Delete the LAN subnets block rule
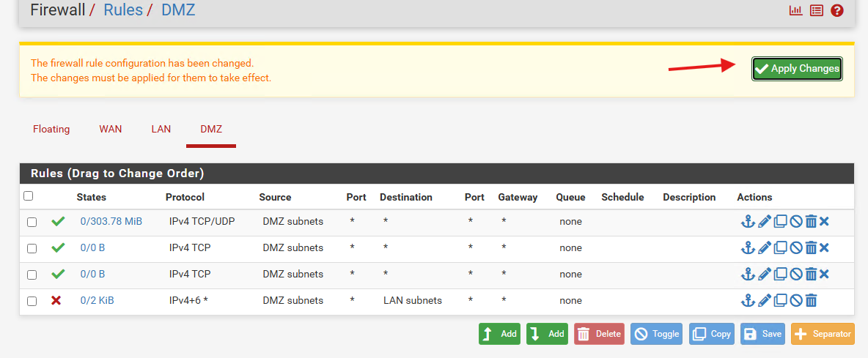 (811, 301)
